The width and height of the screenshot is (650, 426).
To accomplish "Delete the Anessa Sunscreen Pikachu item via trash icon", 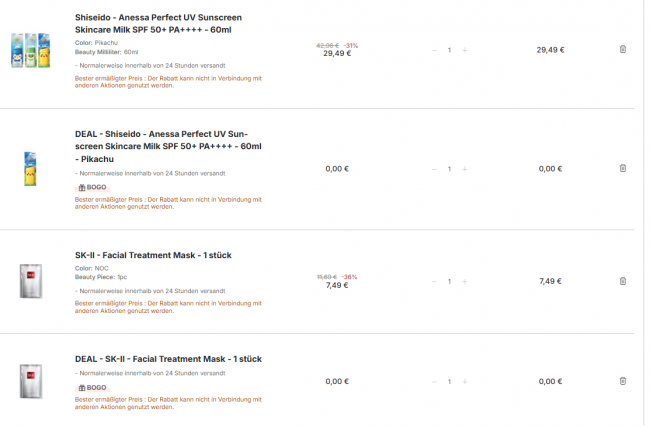I will point(623,49).
